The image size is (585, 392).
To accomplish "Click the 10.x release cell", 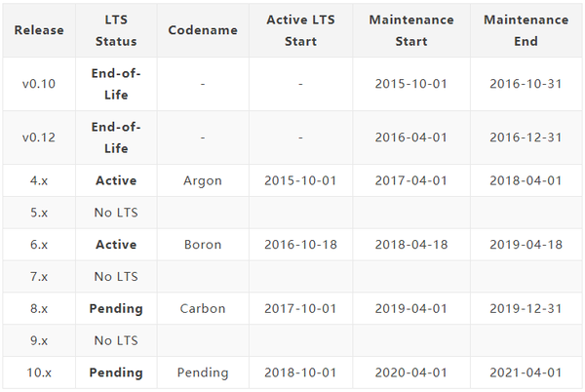I will (x=39, y=372).
